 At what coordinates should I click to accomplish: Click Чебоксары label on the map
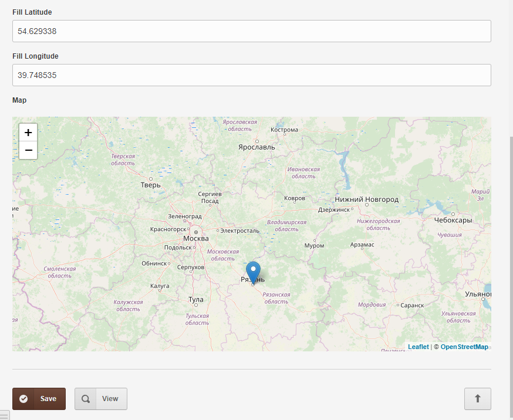pos(453,221)
